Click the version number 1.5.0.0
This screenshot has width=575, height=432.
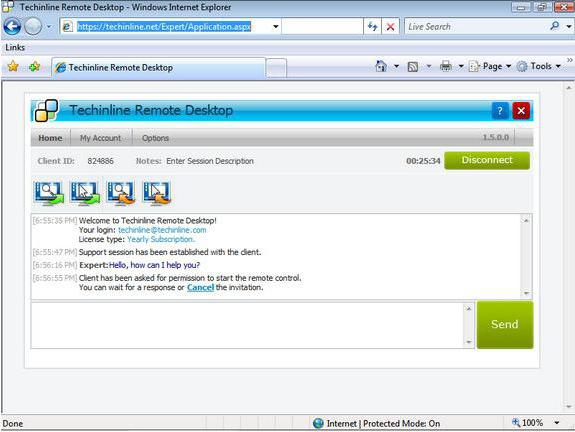[x=495, y=138]
